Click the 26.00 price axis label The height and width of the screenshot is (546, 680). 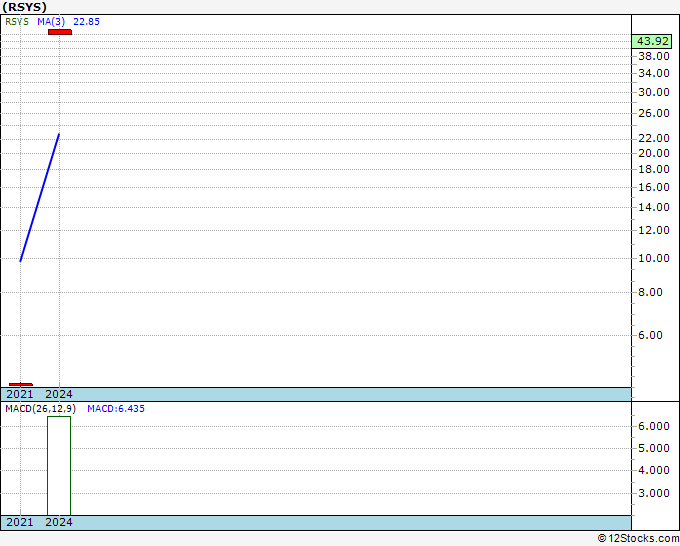pyautogui.click(x=654, y=113)
